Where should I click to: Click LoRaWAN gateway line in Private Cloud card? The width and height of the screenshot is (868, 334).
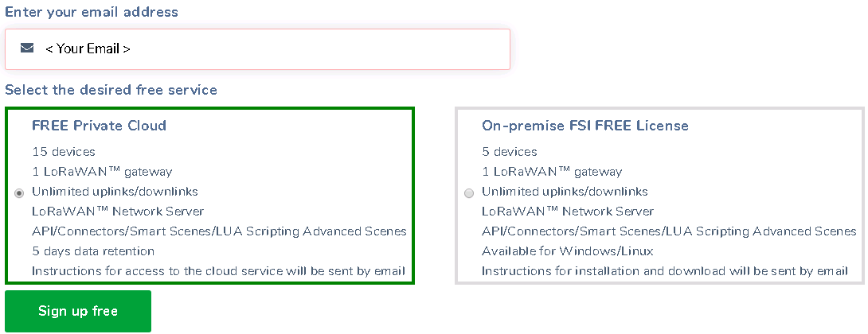click(102, 171)
